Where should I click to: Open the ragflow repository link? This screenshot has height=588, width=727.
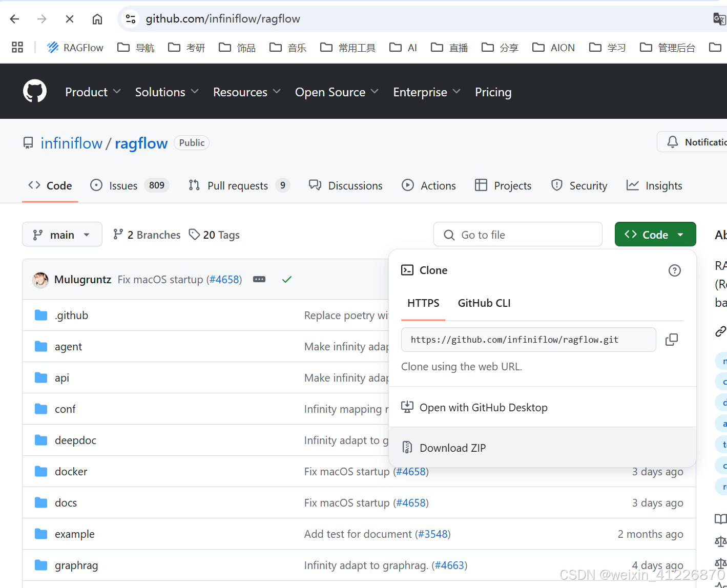[141, 143]
